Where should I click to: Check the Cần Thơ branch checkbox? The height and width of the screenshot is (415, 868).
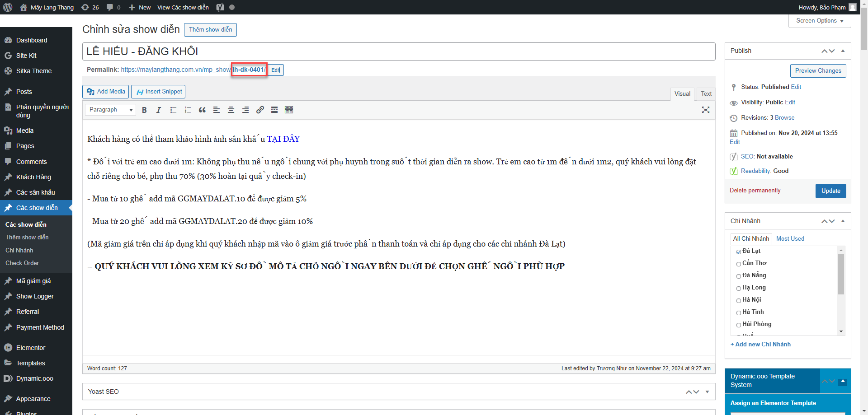click(x=738, y=264)
